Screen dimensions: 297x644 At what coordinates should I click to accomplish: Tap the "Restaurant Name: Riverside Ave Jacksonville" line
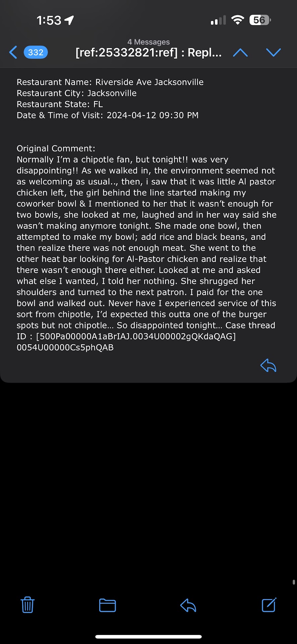110,82
